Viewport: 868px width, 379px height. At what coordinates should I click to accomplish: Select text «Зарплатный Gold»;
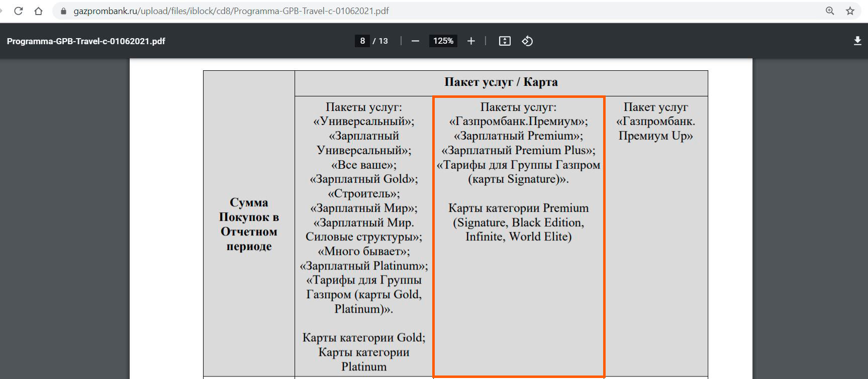(x=363, y=179)
